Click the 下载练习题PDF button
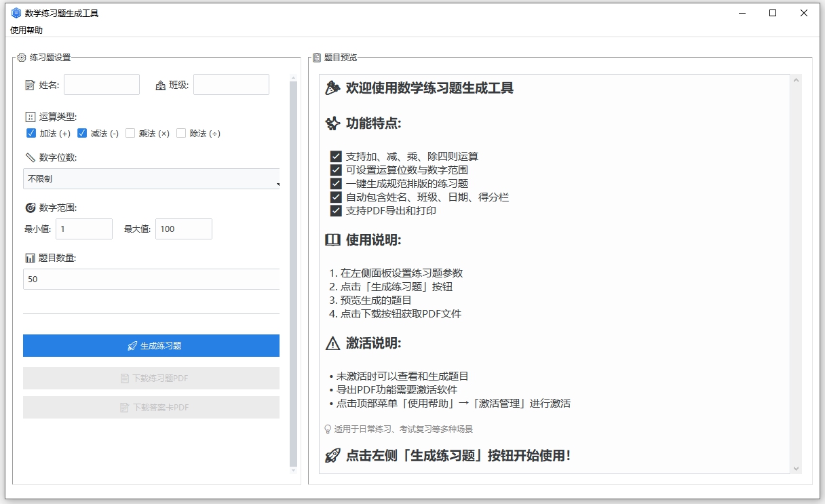Screen dimensions: 825x504 [x=151, y=378]
